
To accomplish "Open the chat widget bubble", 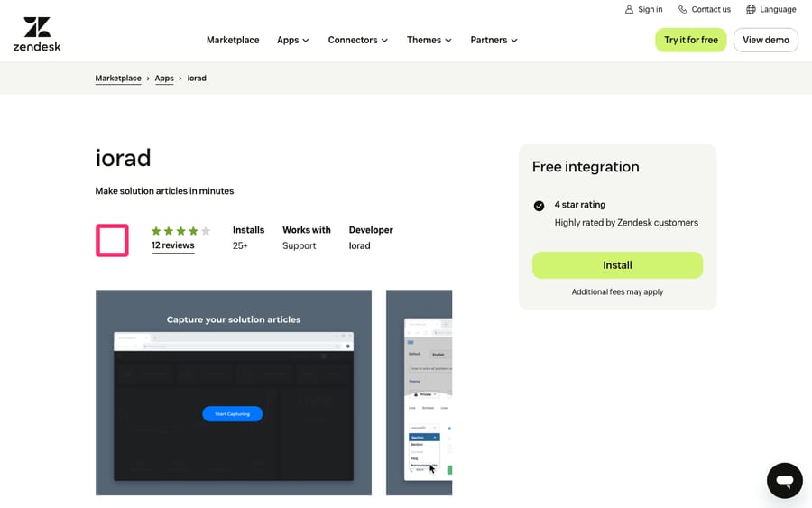I will [x=785, y=481].
